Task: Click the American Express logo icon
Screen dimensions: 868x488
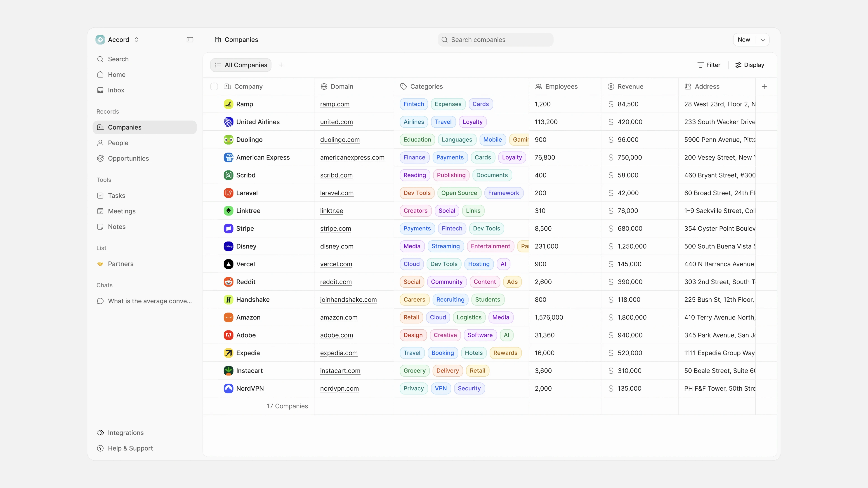Action: (229, 157)
